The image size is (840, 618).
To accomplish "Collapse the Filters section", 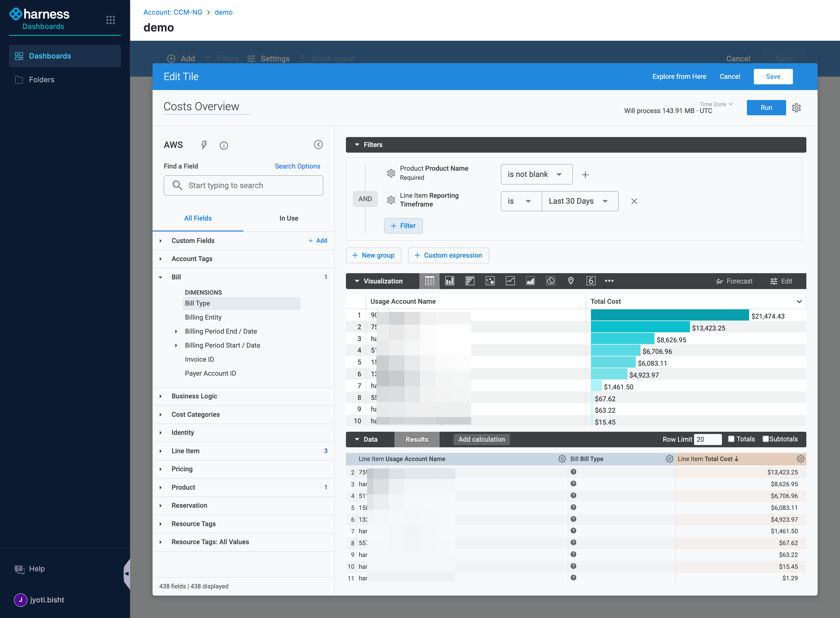I will [357, 145].
